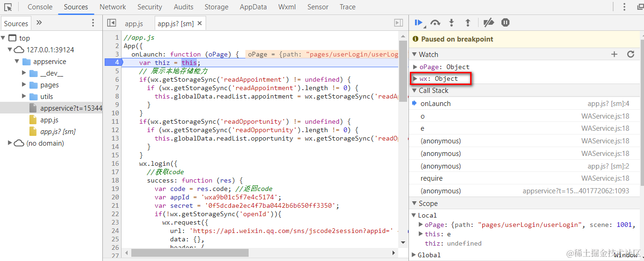Open the Security tab
Image resolution: width=644 pixels, height=261 pixels.
[x=150, y=7]
